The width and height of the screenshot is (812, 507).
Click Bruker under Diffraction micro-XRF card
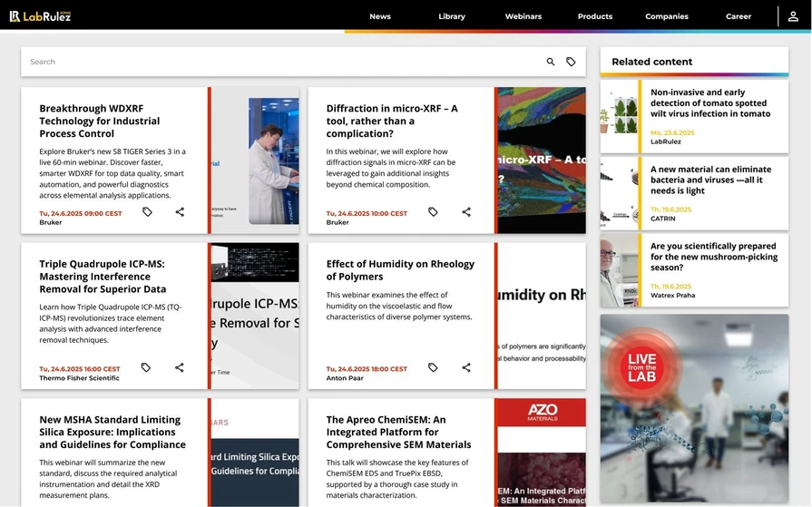338,222
